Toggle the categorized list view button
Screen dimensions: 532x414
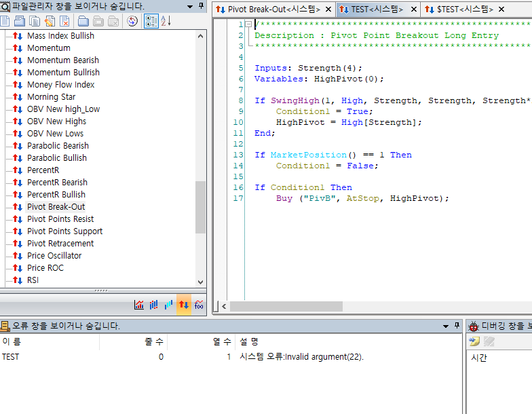coord(151,21)
